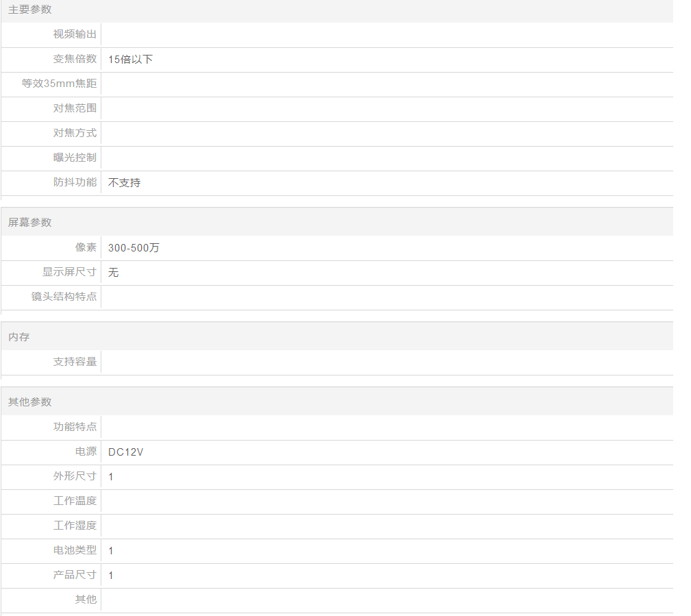Viewport: 691px width, 616px height.
Task: Select the 300-500万 pixel value
Action: (134, 248)
